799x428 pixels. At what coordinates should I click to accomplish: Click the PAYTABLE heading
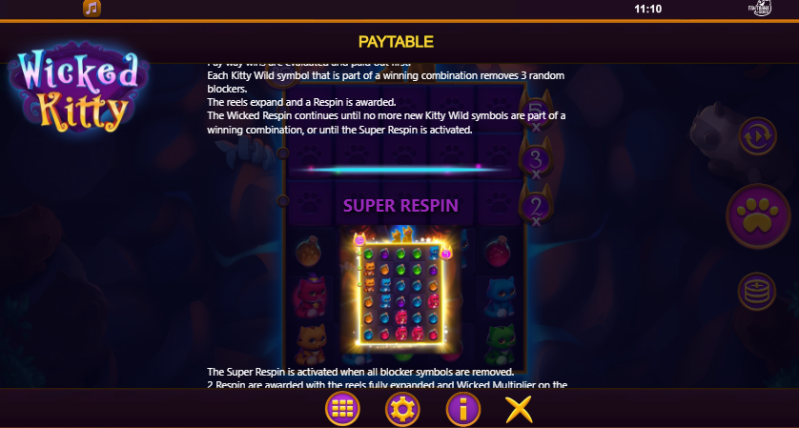pyautogui.click(x=396, y=42)
